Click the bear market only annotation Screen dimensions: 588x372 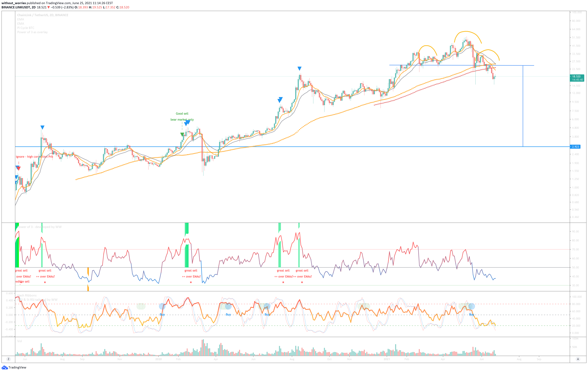click(x=182, y=120)
